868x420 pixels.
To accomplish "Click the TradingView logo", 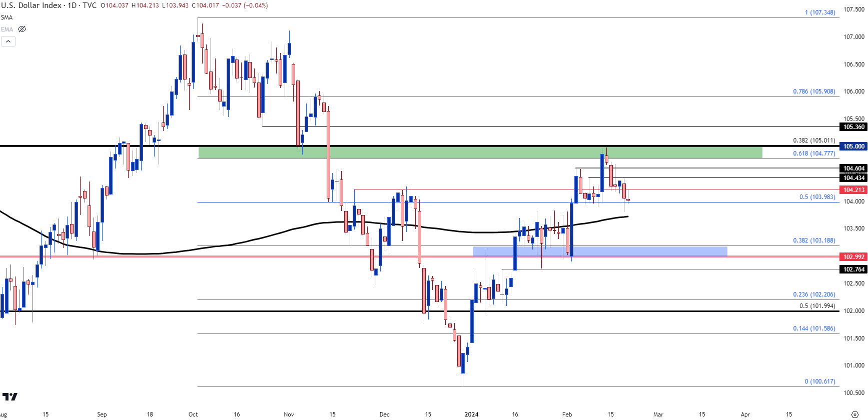I will click(10, 397).
